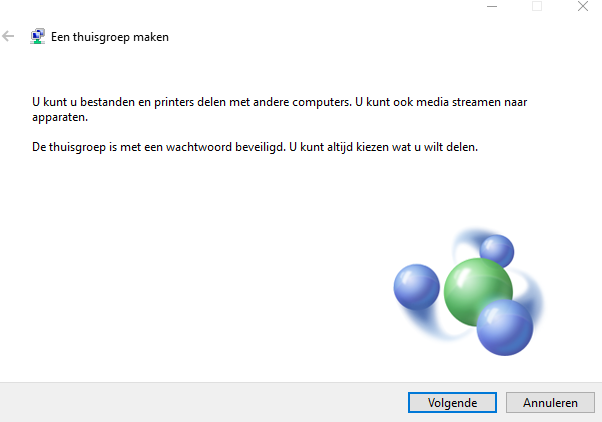Click the sentence about wachtwoord beveiligd
602x422 pixels.
tap(159, 147)
